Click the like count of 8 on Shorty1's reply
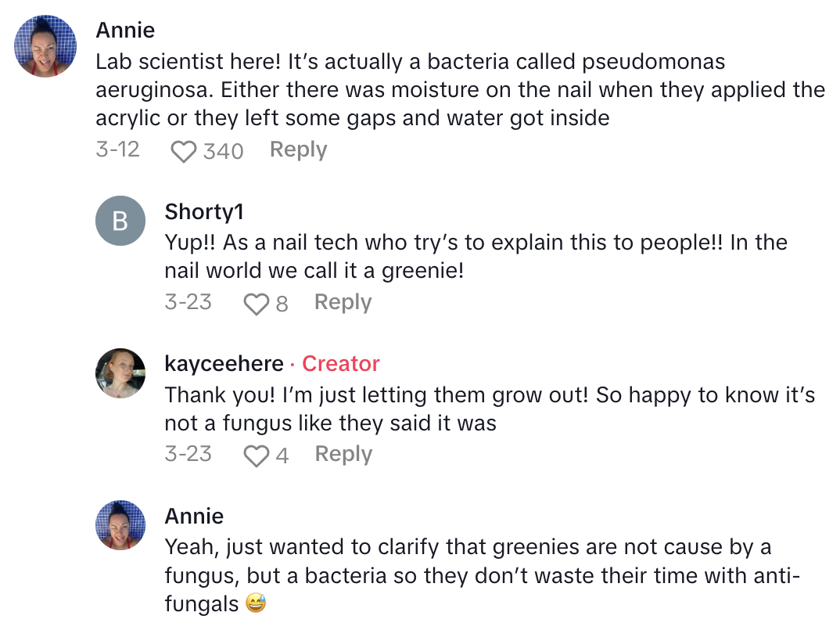This screenshot has width=840, height=623. (x=282, y=304)
